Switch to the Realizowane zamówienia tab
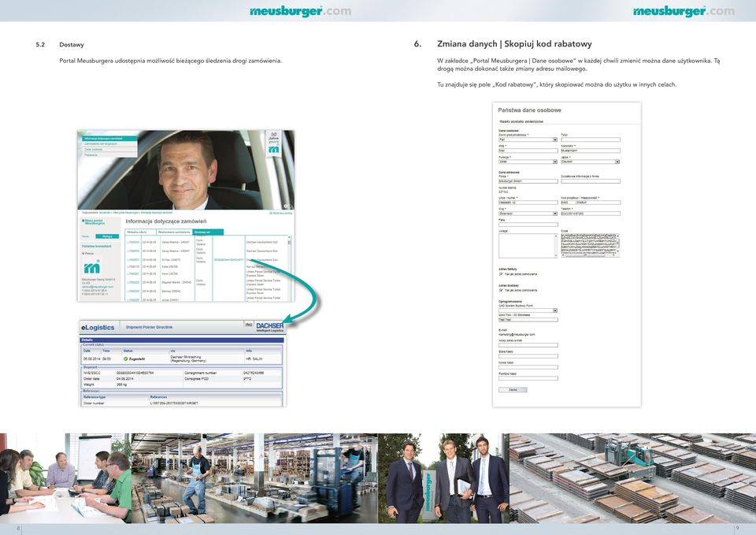The width and height of the screenshot is (756, 535). (174, 232)
